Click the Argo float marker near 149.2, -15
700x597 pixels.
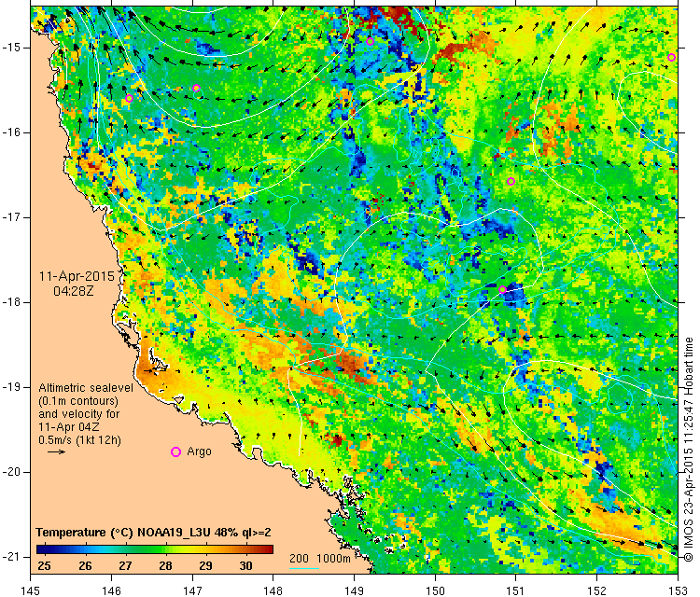(x=370, y=41)
